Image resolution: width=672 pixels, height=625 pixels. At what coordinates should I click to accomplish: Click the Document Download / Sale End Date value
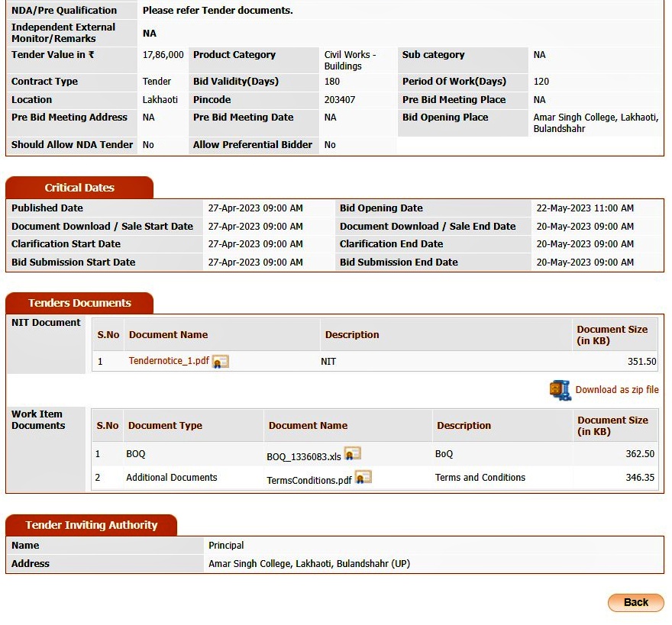[585, 226]
